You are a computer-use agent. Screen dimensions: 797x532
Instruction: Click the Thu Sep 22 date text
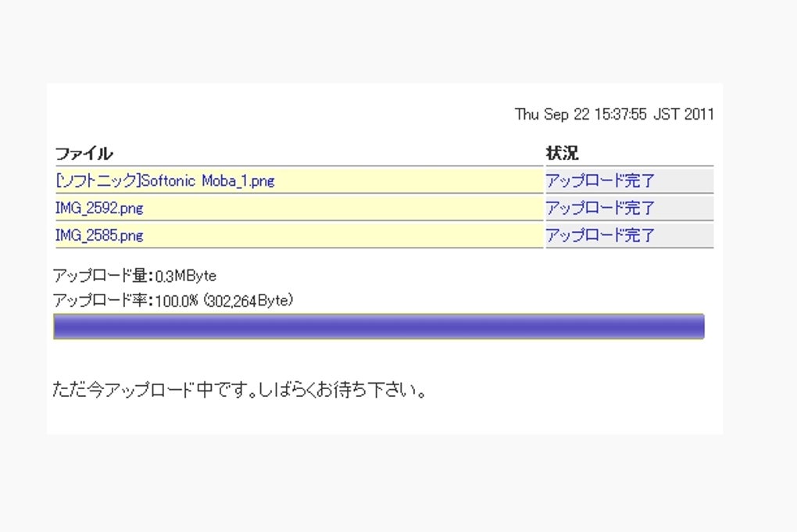[548, 114]
